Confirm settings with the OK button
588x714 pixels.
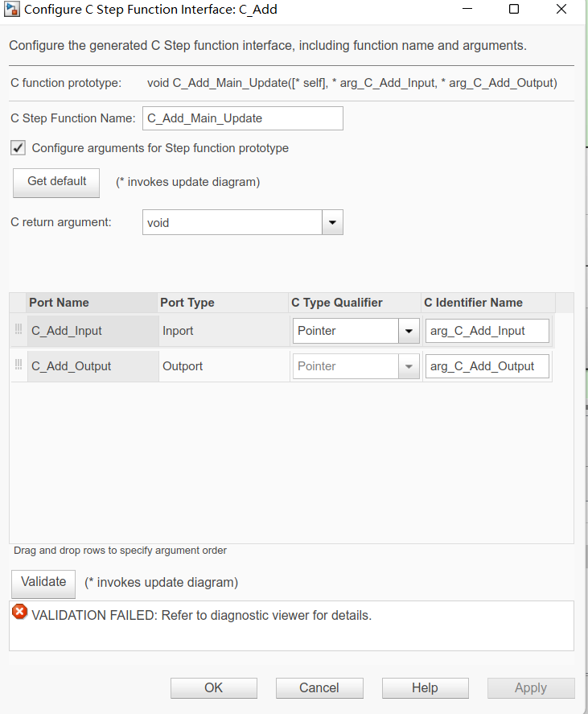[x=214, y=687]
